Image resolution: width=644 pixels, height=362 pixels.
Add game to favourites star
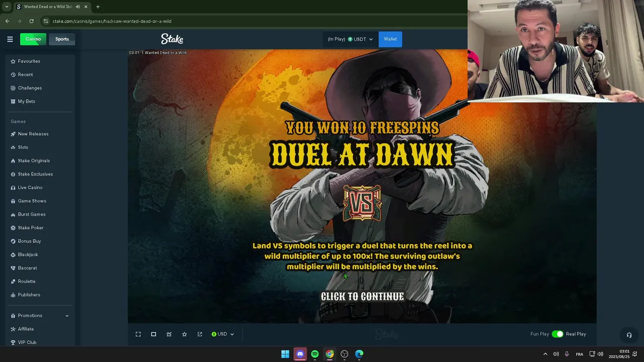point(184,334)
